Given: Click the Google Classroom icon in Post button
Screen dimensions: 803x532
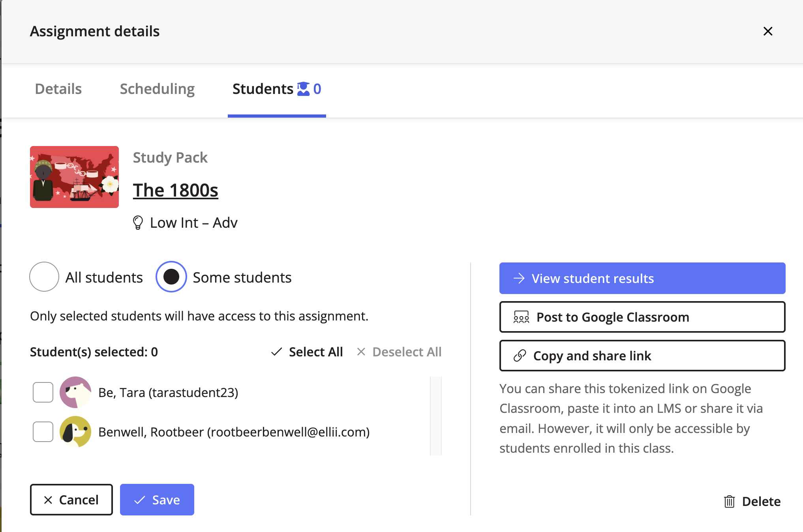Looking at the screenshot, I should pos(521,317).
